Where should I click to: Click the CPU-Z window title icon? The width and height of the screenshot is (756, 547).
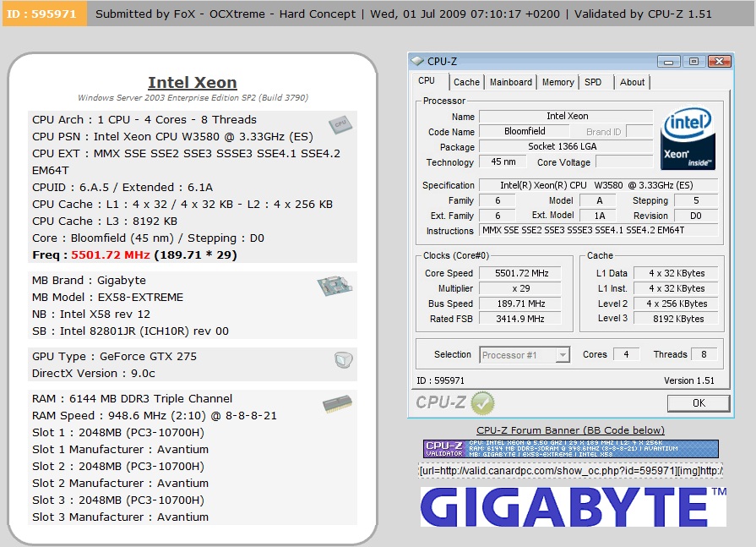pyautogui.click(x=417, y=61)
